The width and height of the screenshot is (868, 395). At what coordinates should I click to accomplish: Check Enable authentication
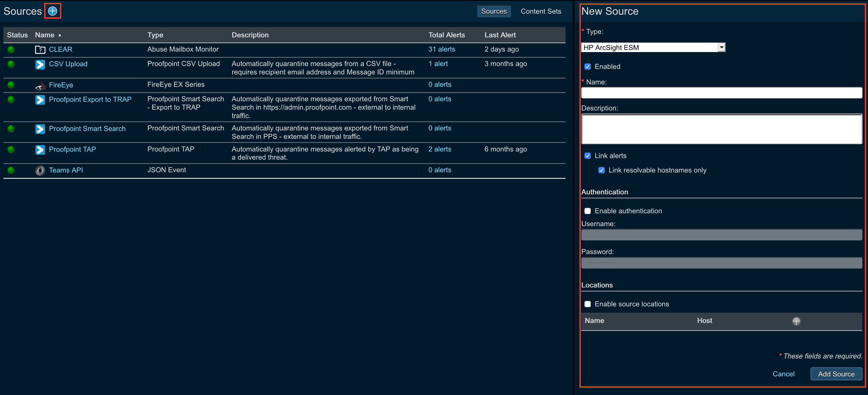(587, 211)
